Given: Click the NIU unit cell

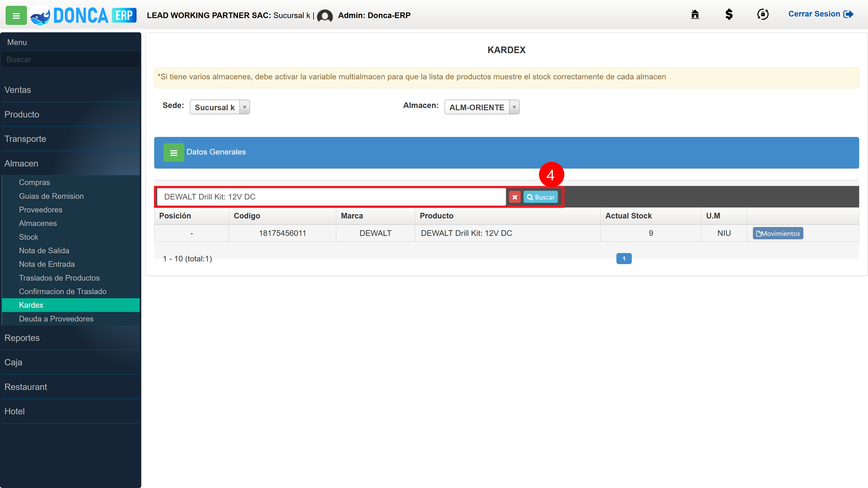Looking at the screenshot, I should [x=724, y=233].
